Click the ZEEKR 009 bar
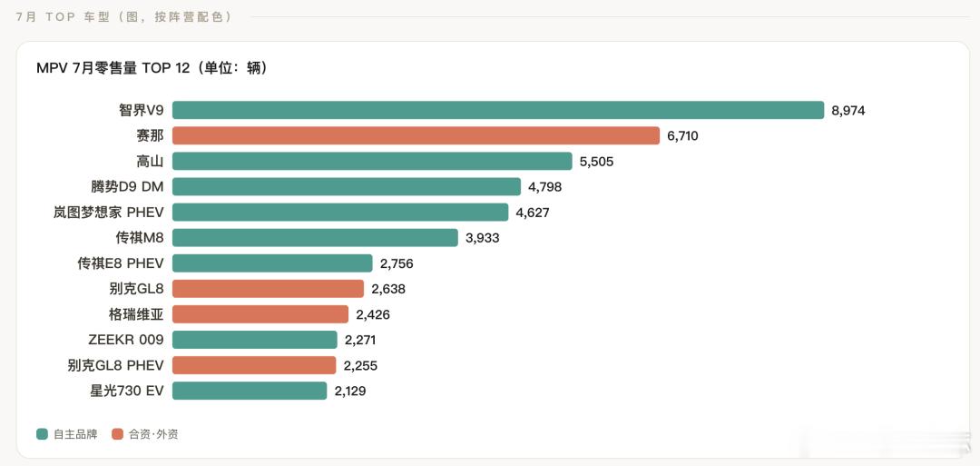 click(x=255, y=340)
